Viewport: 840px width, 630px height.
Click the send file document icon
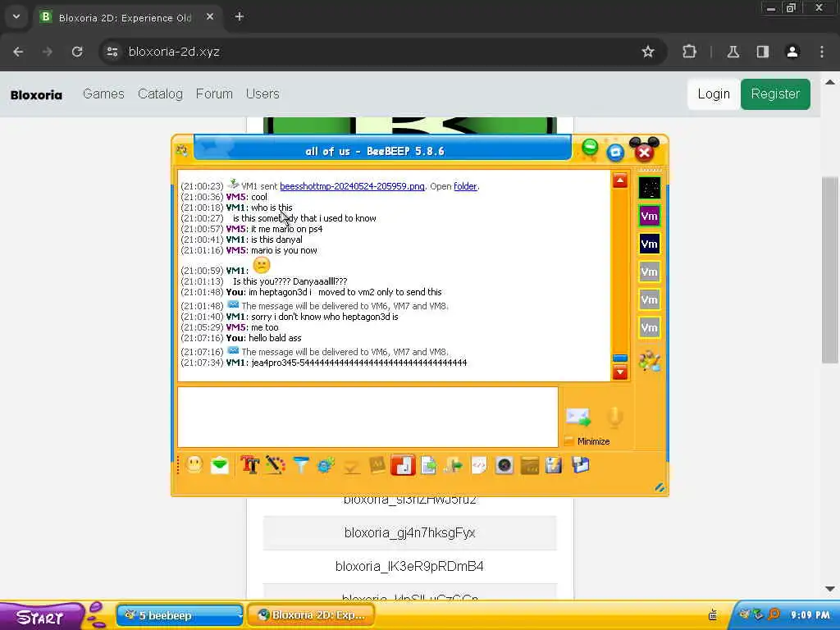(428, 465)
